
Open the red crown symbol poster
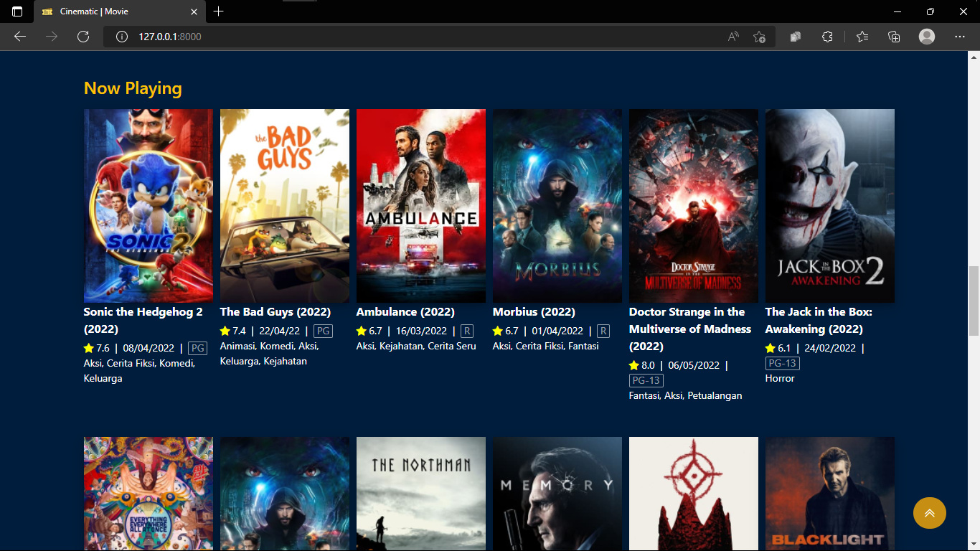pyautogui.click(x=694, y=494)
